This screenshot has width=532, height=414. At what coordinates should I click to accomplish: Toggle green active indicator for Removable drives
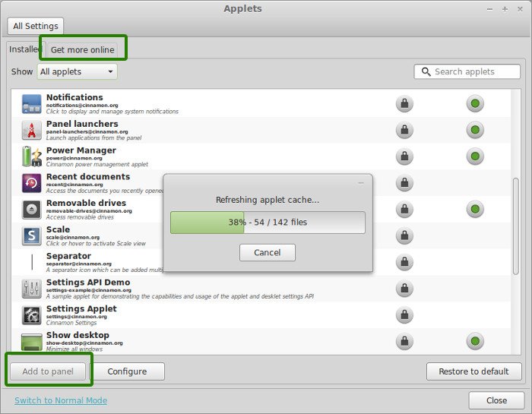click(x=475, y=209)
